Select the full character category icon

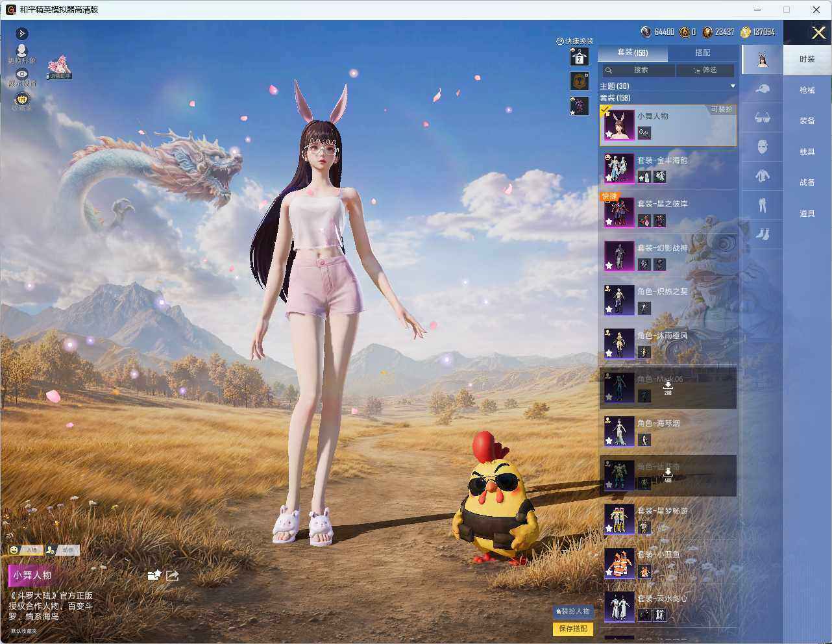click(x=763, y=59)
